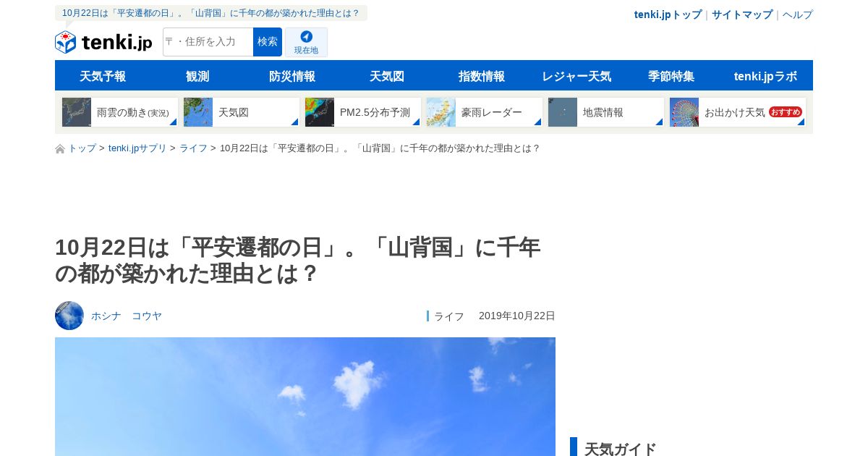Screen dimensions: 868x456
Task: Open the 指数情報 menu tab
Action: coord(482,76)
